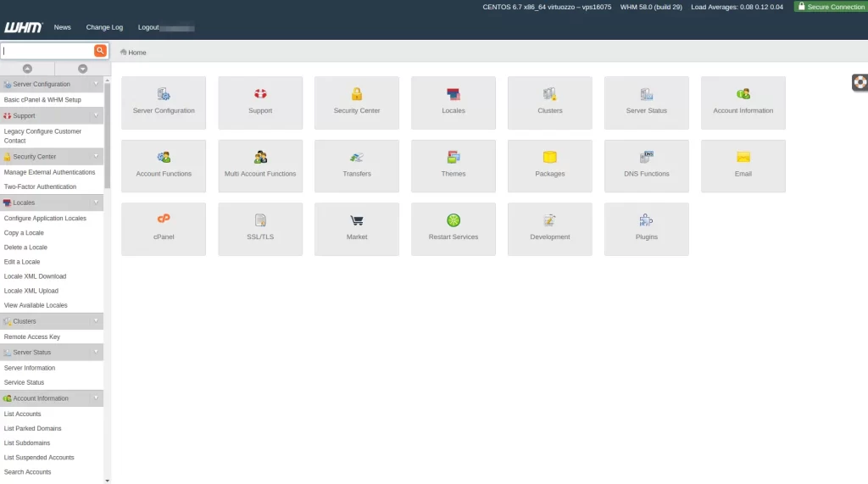Image resolution: width=868 pixels, height=484 pixels.
Task: Collapse the Account Information sidebar section
Action: [96, 398]
